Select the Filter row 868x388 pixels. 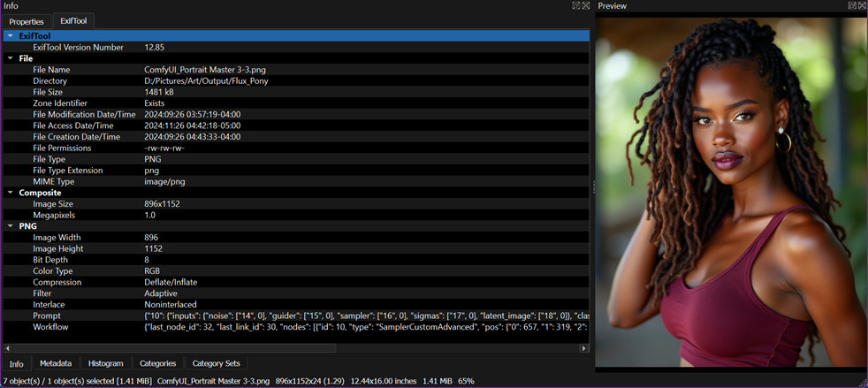click(x=296, y=293)
